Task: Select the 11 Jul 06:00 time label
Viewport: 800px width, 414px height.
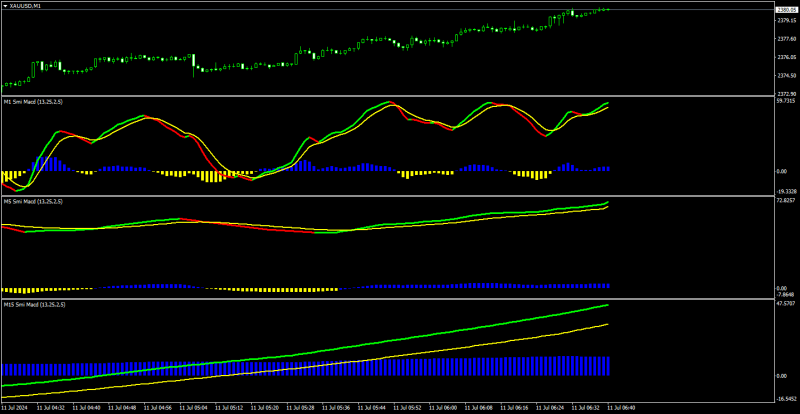Action: point(444,408)
